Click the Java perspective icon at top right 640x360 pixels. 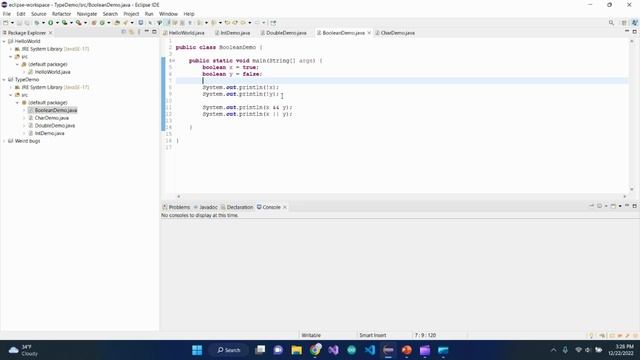tap(634, 23)
